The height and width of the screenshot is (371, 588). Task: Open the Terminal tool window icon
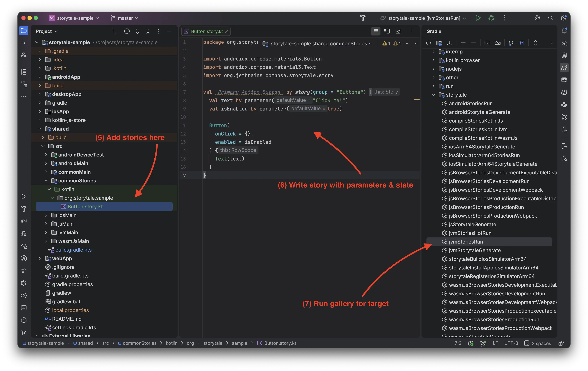(x=24, y=308)
